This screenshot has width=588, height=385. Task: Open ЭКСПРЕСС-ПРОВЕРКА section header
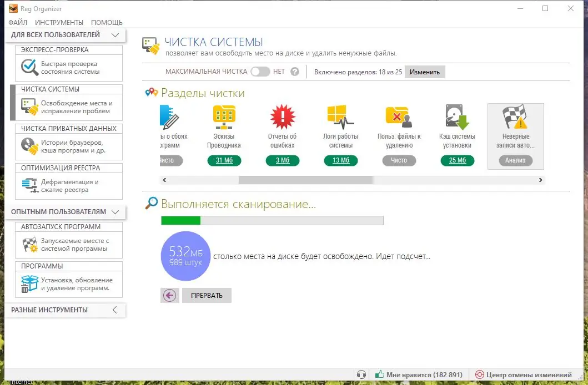pos(69,50)
